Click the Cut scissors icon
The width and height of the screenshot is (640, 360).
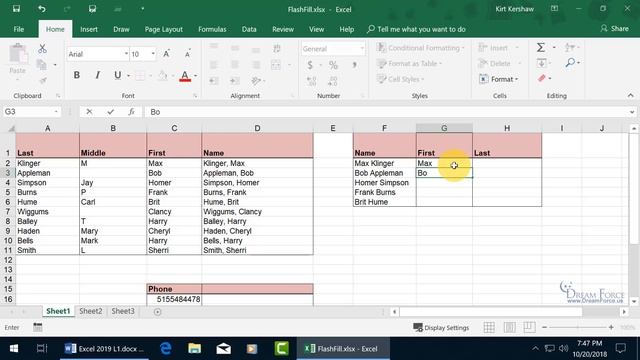pos(42,49)
